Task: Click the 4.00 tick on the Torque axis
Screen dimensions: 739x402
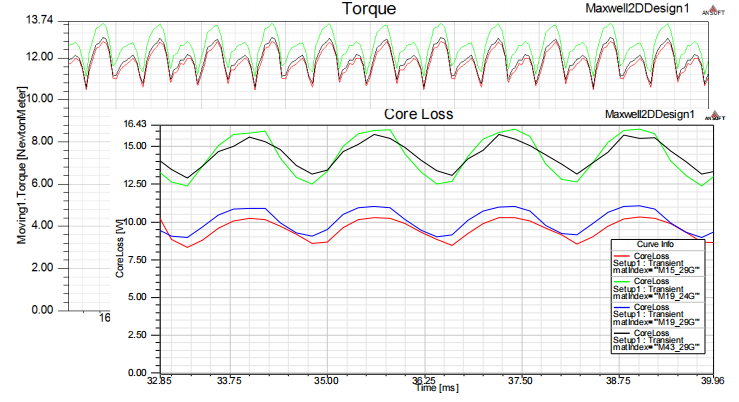Action: click(42, 225)
